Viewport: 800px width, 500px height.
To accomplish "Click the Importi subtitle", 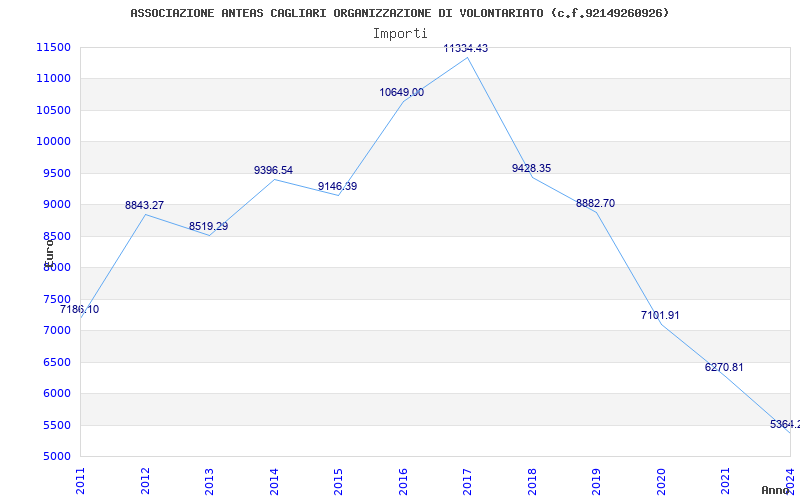I will click(400, 34).
